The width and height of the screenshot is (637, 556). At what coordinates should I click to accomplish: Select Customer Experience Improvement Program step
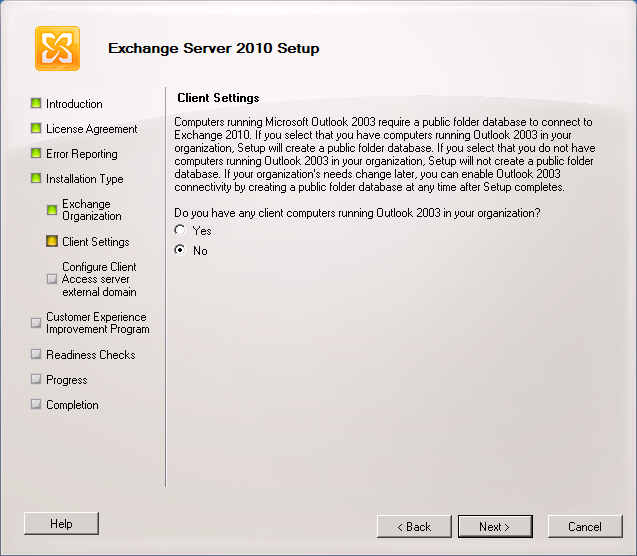[x=97, y=323]
